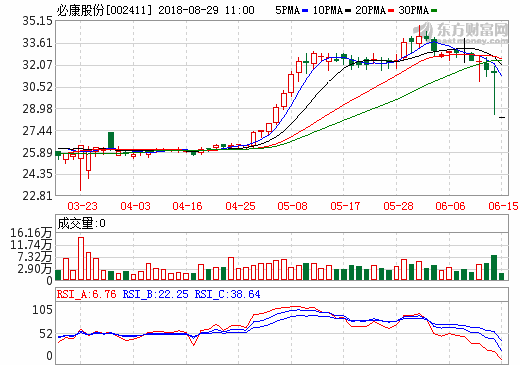Image resolution: width=520 pixels, height=365 pixels.
Task: Click the 32.07 price axis label
Action: click(37, 65)
